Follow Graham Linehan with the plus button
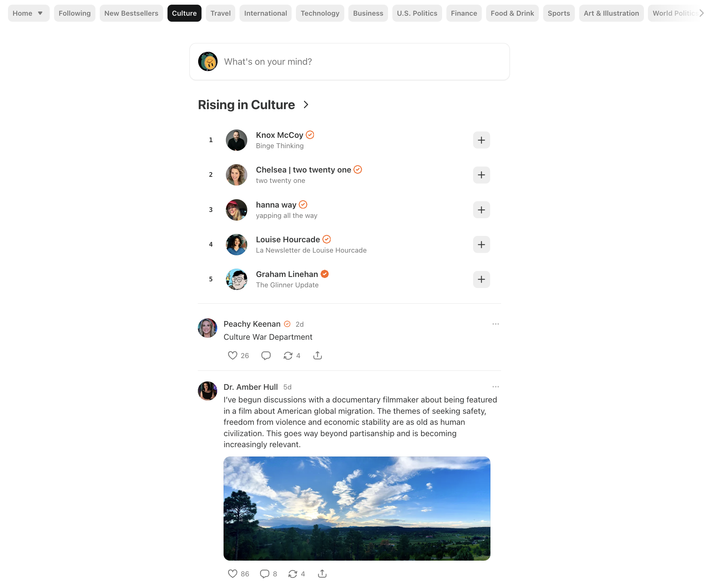The image size is (714, 588). pyautogui.click(x=481, y=279)
